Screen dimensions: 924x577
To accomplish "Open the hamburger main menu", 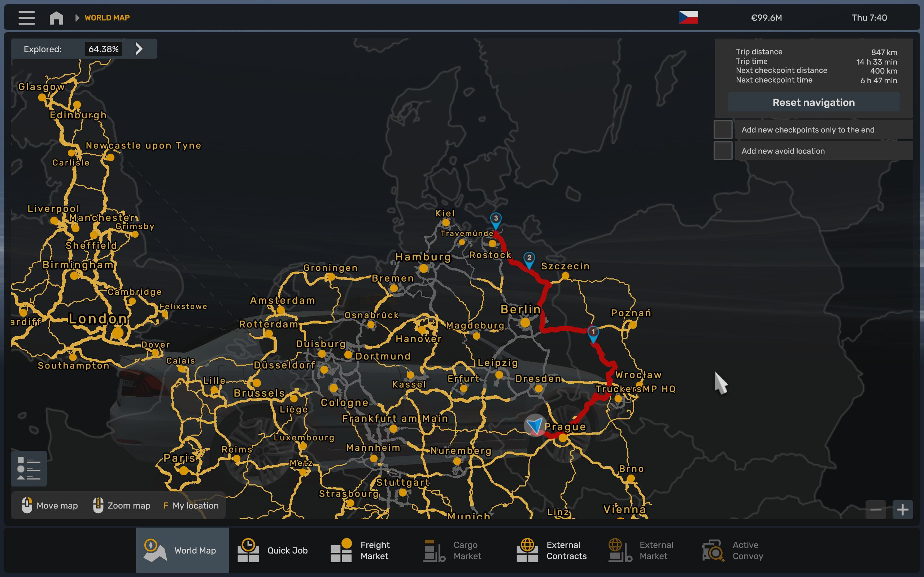I will 26,18.
